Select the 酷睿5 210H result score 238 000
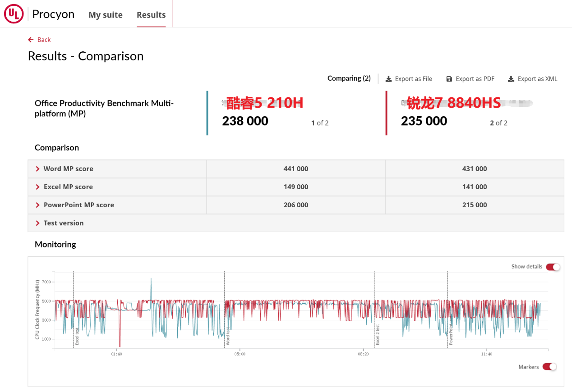Viewport: 572px width, 392px height. 245,121
